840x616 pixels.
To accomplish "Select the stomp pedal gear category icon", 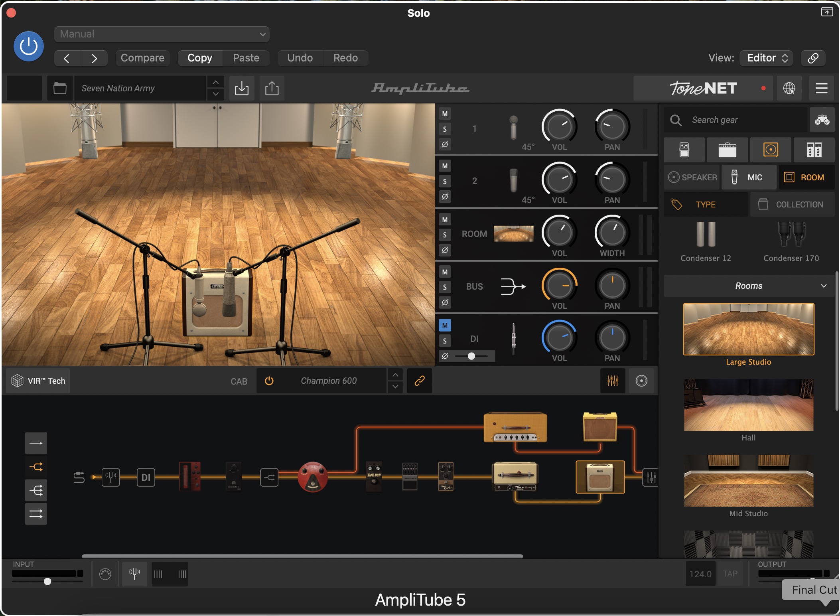I will (684, 150).
